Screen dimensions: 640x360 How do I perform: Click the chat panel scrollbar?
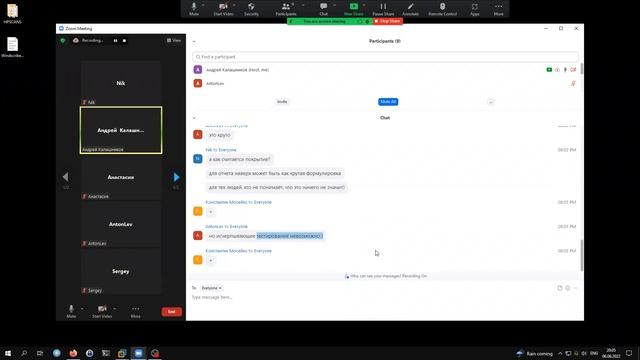pos(582,256)
